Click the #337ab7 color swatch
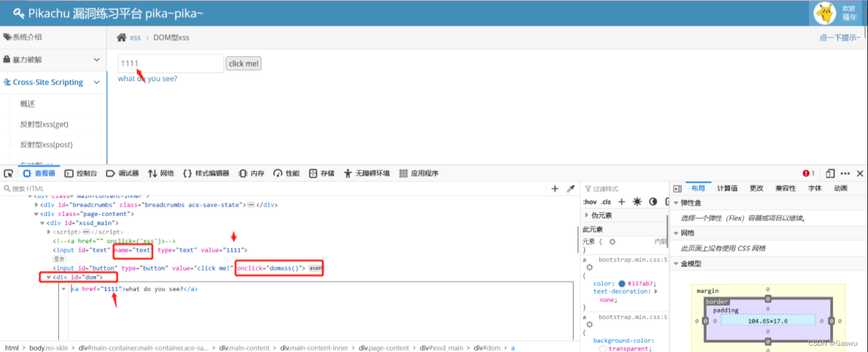The width and height of the screenshot is (868, 352). click(622, 284)
